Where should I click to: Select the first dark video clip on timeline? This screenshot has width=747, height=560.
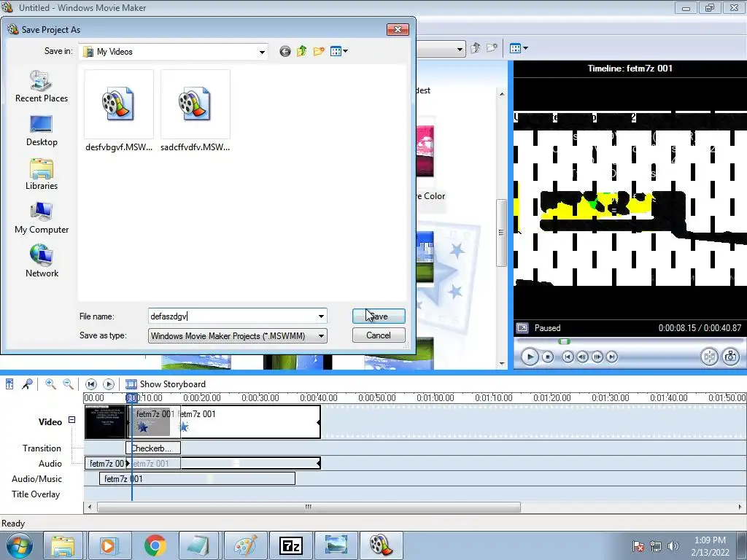(105, 422)
